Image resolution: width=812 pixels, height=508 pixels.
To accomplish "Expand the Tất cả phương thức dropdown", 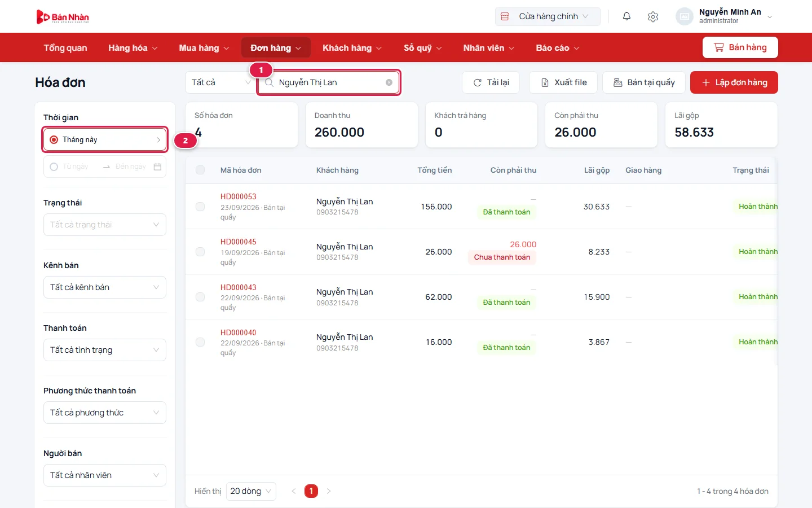I will (105, 413).
